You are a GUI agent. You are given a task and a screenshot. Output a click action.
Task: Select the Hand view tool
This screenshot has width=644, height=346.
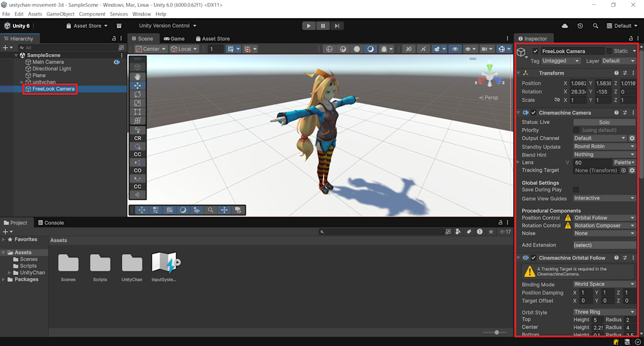coord(137,77)
